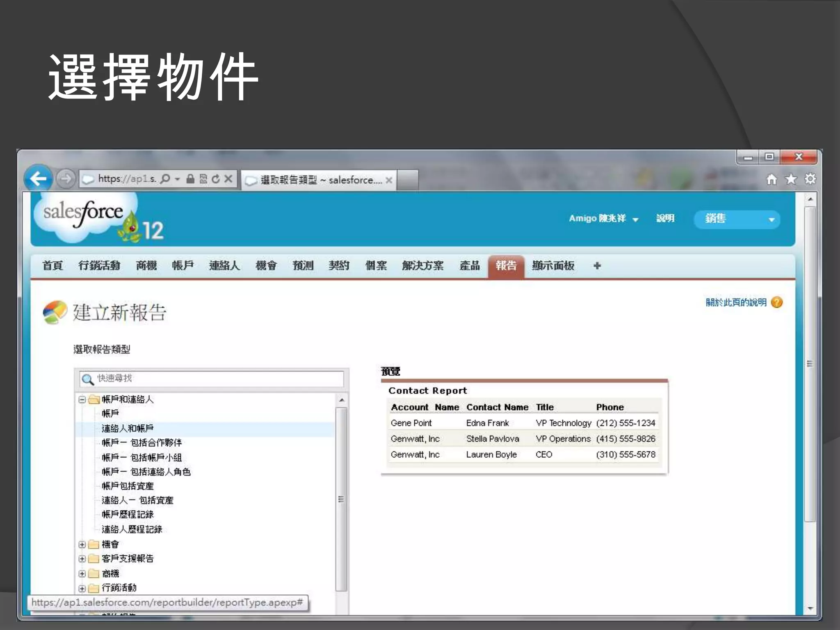Click the browser forward arrow button
This screenshot has height=630, width=840.
(x=65, y=178)
